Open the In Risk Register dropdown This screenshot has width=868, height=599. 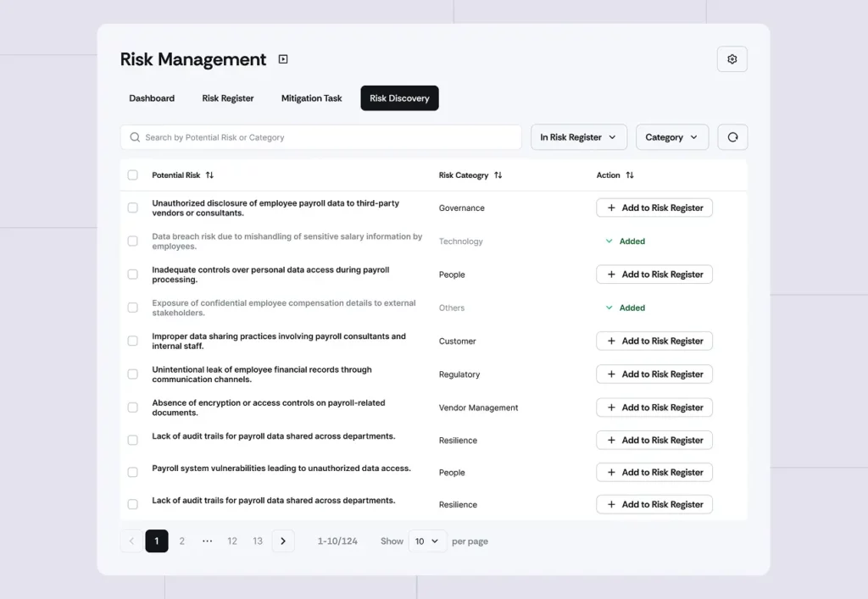pyautogui.click(x=578, y=137)
